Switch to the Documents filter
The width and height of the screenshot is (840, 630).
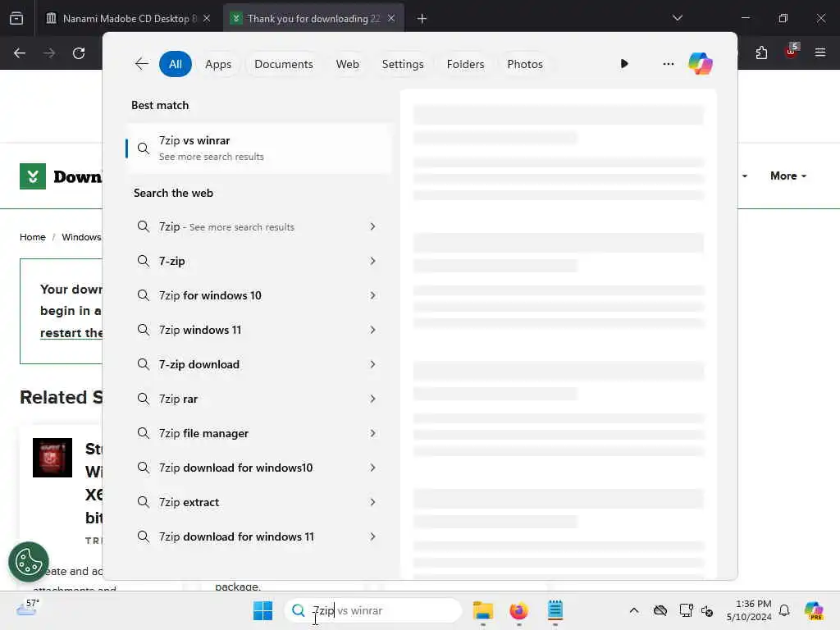[283, 64]
